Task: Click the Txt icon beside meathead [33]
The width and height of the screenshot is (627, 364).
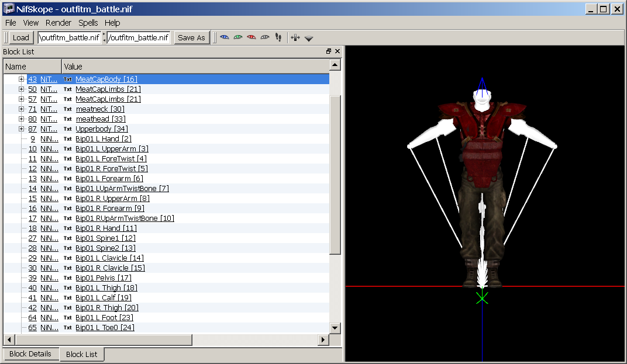Action: point(68,119)
